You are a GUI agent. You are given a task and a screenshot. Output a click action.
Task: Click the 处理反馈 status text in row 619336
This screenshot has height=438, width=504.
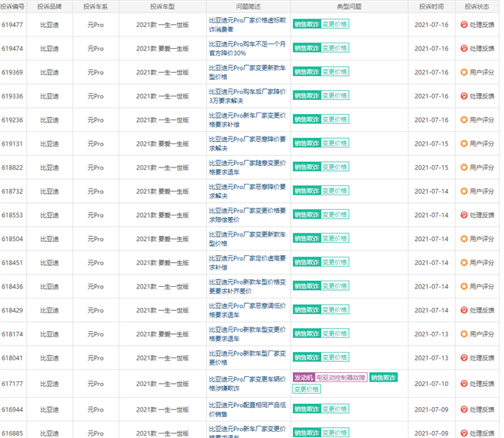tap(482, 96)
